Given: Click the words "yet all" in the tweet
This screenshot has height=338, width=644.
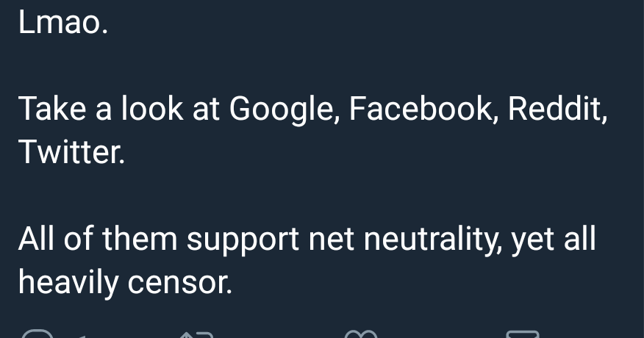Looking at the screenshot, I should pyautogui.click(x=554, y=240).
